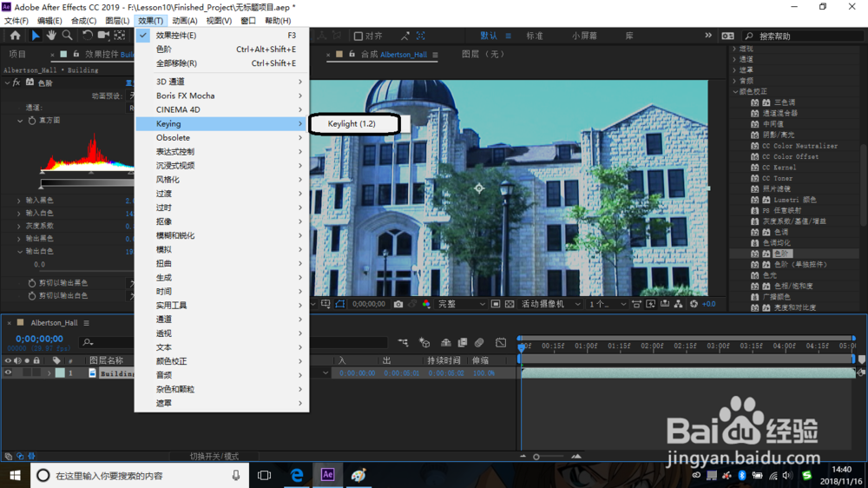Open the 活动摄像机 view dropdown
This screenshot has height=488, width=868.
(x=551, y=304)
